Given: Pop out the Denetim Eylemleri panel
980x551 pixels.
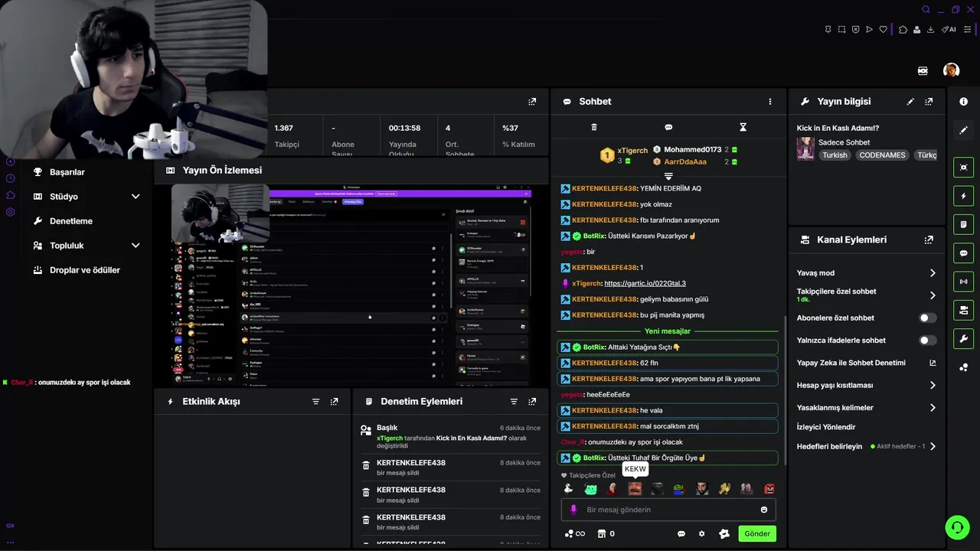Looking at the screenshot, I should (532, 401).
